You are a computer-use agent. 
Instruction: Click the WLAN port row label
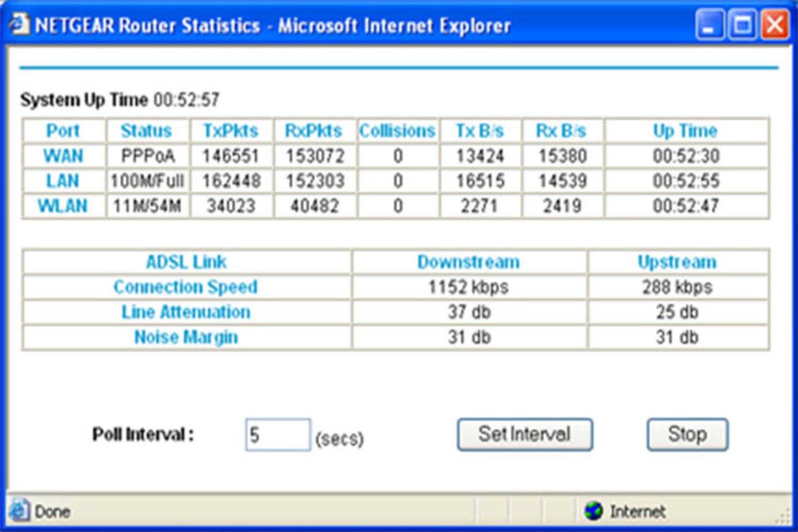coord(63,206)
